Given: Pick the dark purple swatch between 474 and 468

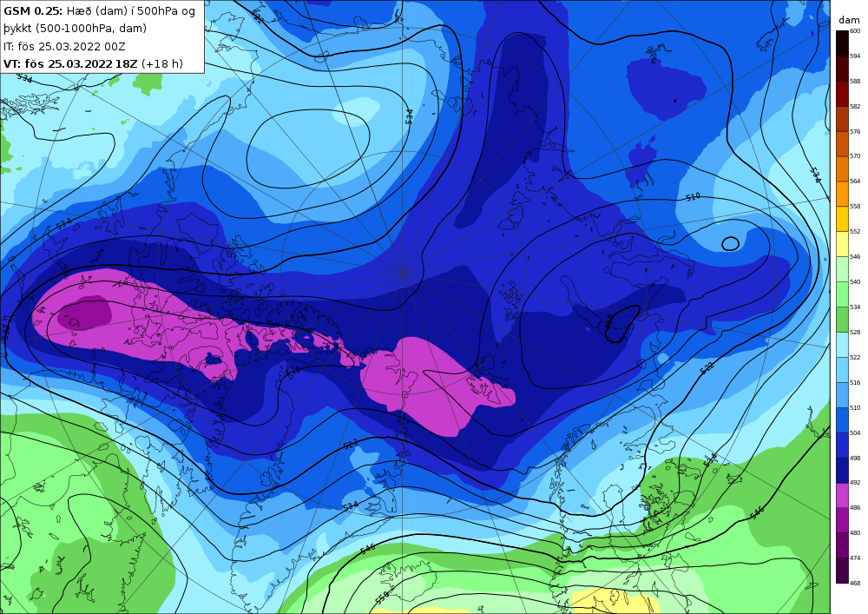Looking at the screenshot, I should (x=842, y=571).
